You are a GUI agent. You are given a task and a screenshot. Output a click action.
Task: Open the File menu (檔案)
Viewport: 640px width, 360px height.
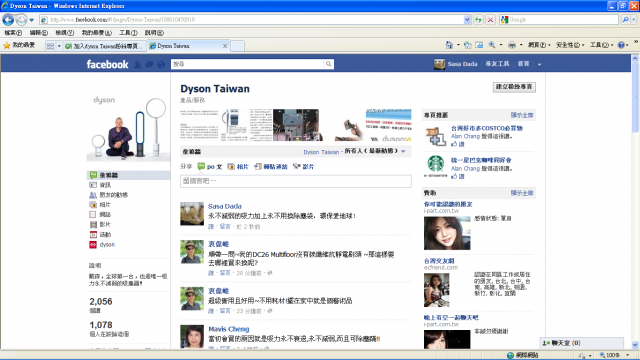(x=13, y=33)
